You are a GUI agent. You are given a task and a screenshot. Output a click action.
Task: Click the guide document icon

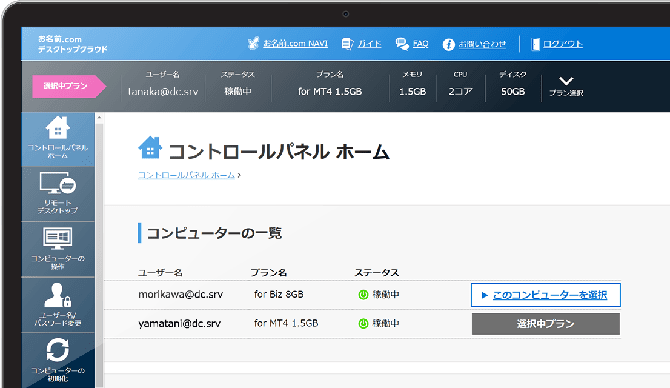point(347,44)
